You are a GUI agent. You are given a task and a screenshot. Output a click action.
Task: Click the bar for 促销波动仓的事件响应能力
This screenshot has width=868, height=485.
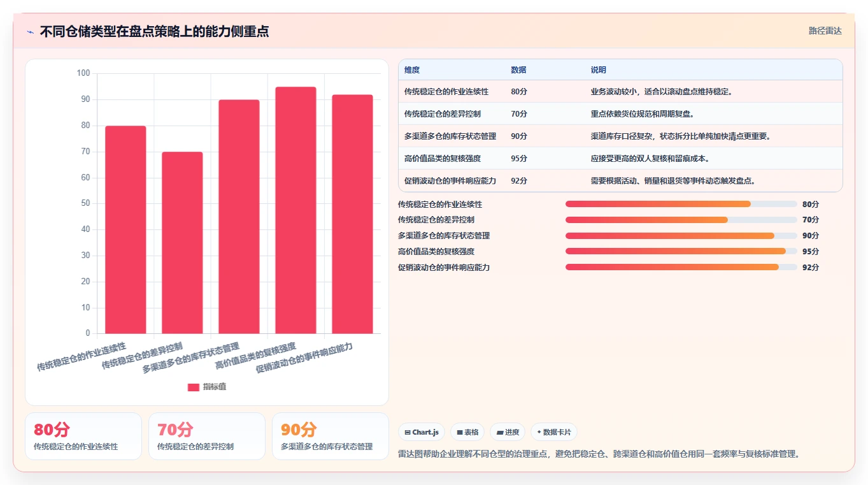352,214
